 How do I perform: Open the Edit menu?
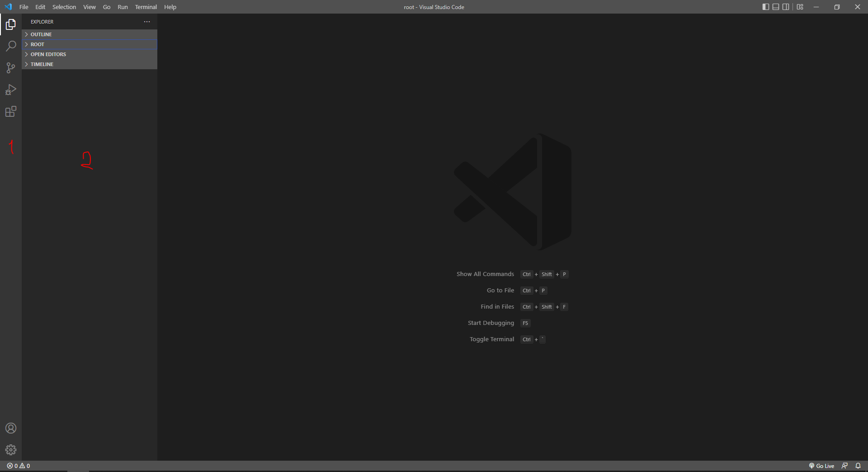click(x=40, y=7)
